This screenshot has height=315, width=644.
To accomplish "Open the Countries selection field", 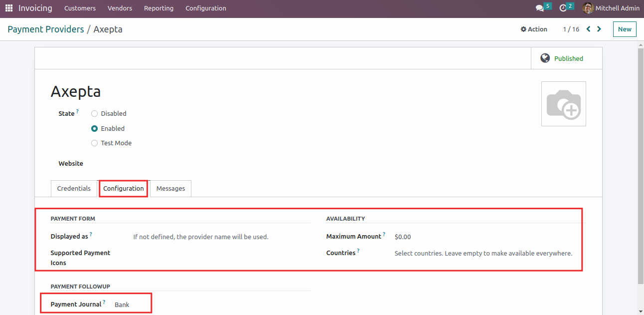I will (483, 253).
